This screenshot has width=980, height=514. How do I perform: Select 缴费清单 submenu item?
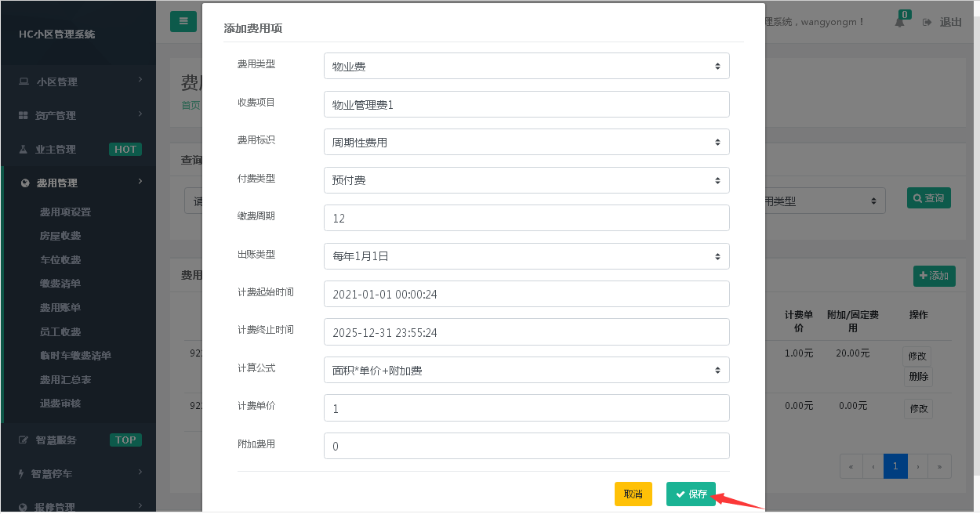click(x=60, y=284)
